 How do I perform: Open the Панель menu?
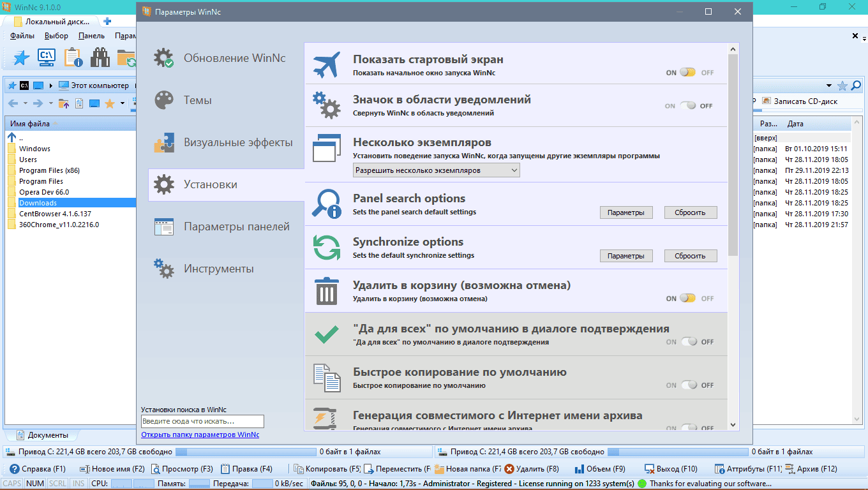92,36
